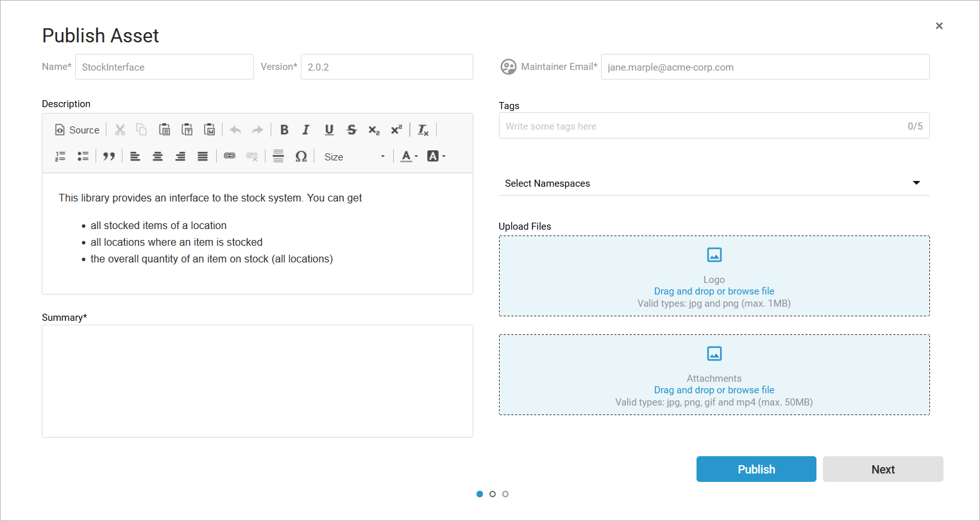Open the text color picker dropdown
The height and width of the screenshot is (521, 980).
click(x=409, y=157)
